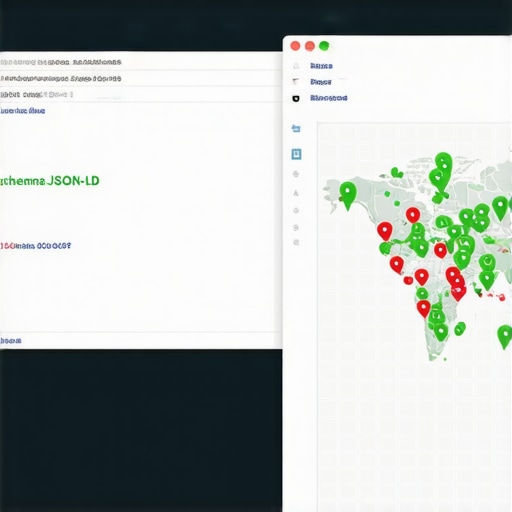This screenshot has width=512, height=512.
Task: Click the northernmost red map pin
Action: point(413,215)
